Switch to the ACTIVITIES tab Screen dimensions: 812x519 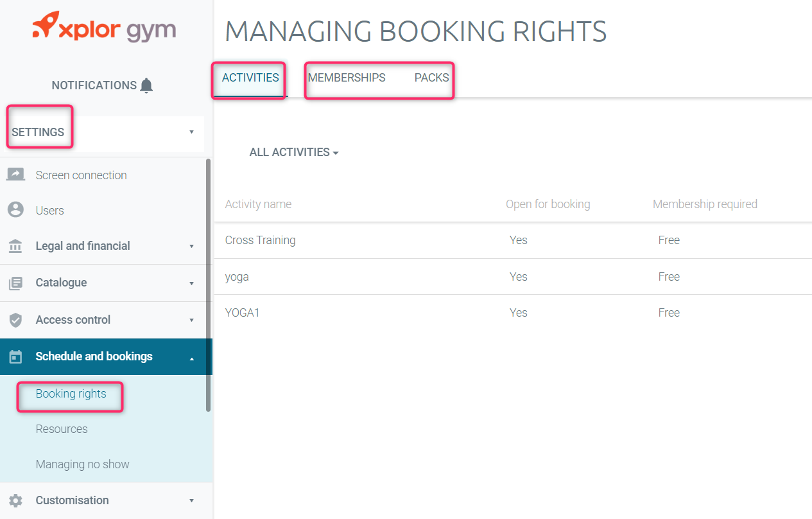(250, 78)
